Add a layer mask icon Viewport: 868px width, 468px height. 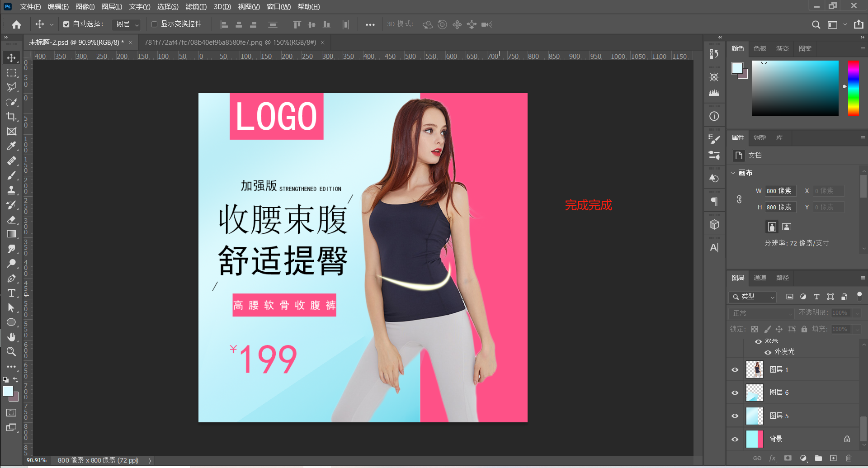[x=788, y=458]
